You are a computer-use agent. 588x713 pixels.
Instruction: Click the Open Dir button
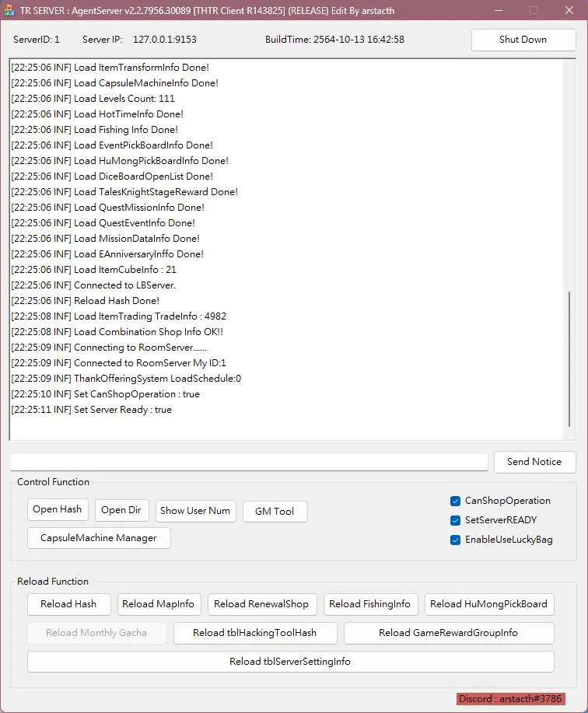pos(121,510)
